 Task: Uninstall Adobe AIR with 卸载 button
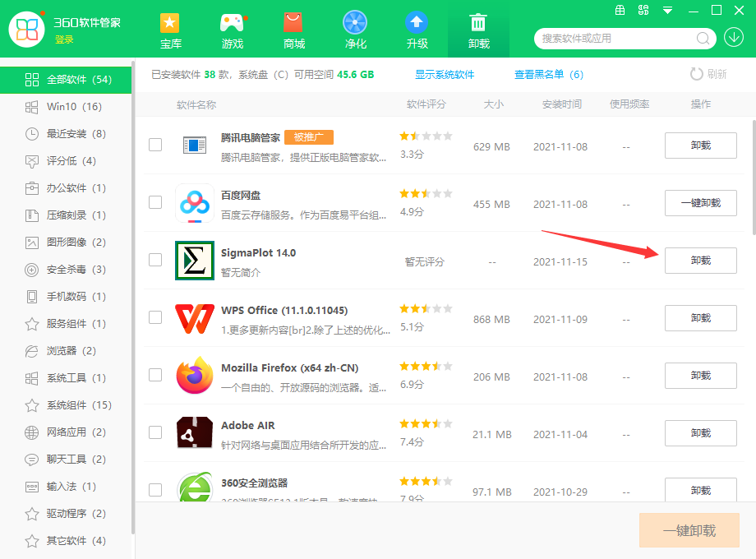pos(701,433)
